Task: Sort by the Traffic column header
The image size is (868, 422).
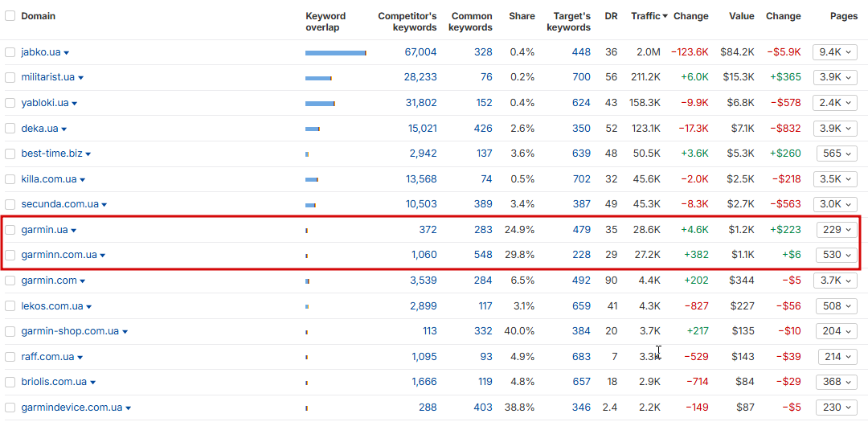Action: coord(649,16)
